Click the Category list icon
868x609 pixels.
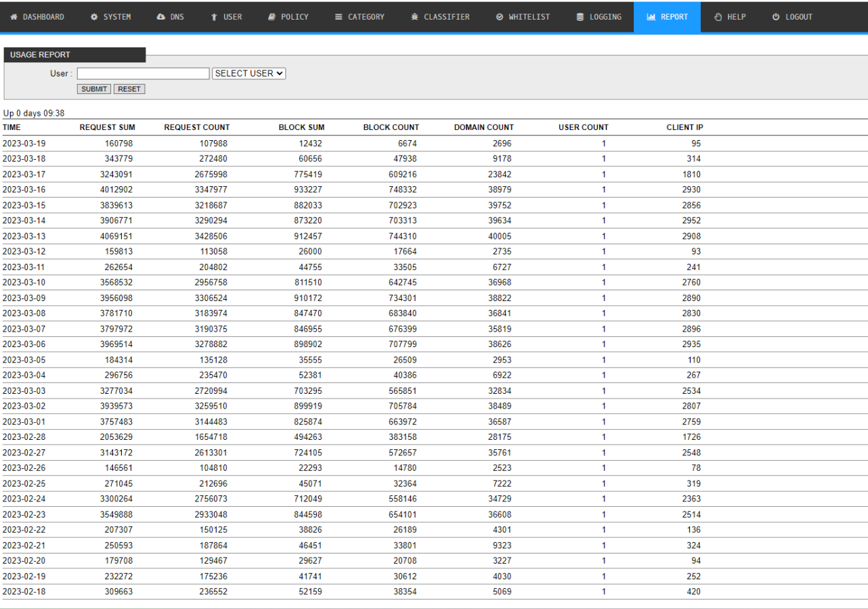[x=339, y=17]
